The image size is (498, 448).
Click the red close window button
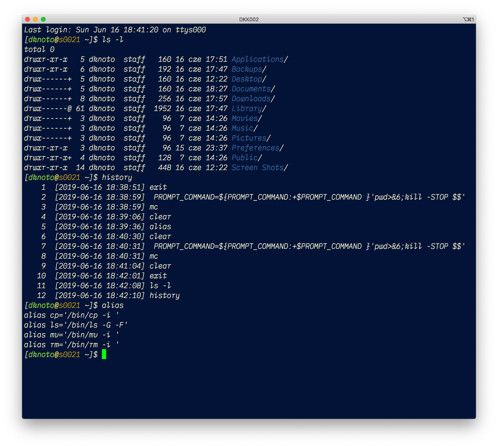[28, 19]
